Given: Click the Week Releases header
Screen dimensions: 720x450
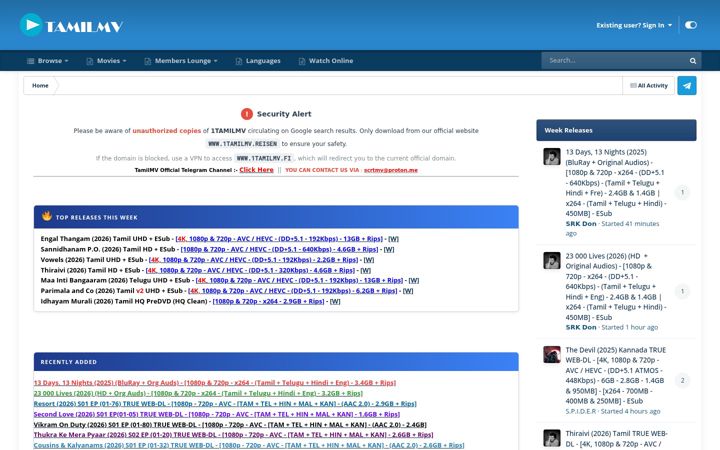Looking at the screenshot, I should [616, 130].
